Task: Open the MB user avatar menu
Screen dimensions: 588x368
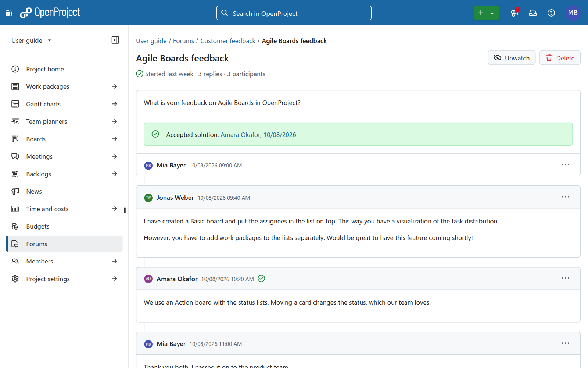Action: point(573,13)
